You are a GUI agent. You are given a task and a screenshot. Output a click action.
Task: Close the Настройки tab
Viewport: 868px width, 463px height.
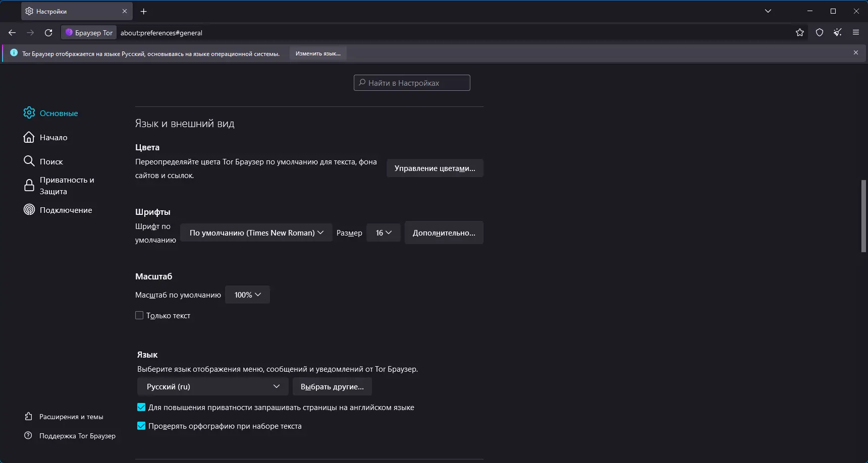(125, 11)
